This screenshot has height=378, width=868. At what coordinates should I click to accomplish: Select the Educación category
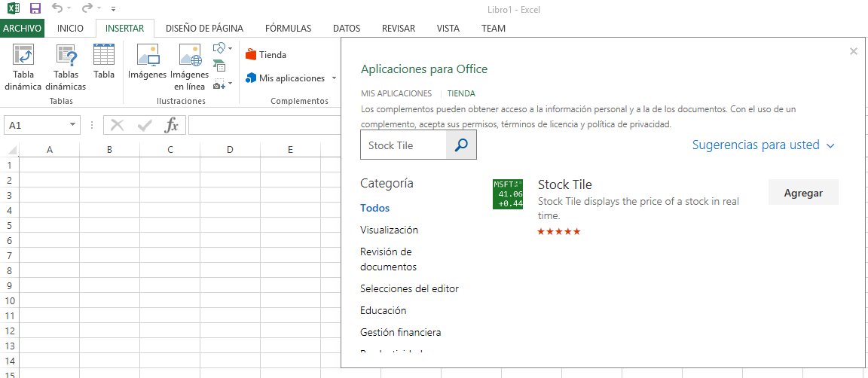click(x=383, y=310)
